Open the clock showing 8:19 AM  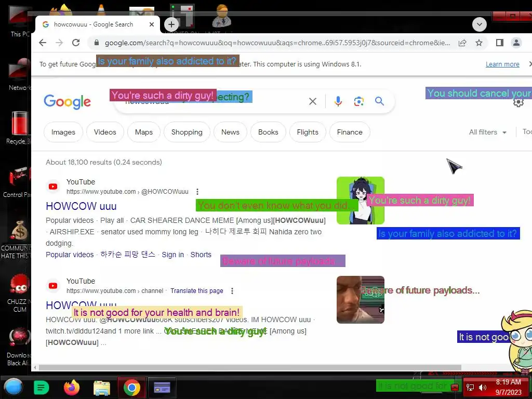coord(509,387)
